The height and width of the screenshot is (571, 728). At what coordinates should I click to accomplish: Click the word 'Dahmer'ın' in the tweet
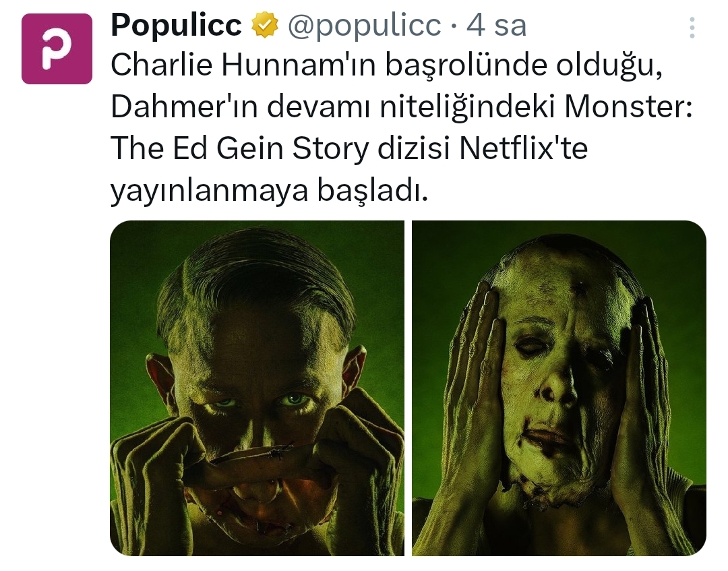coord(184,107)
